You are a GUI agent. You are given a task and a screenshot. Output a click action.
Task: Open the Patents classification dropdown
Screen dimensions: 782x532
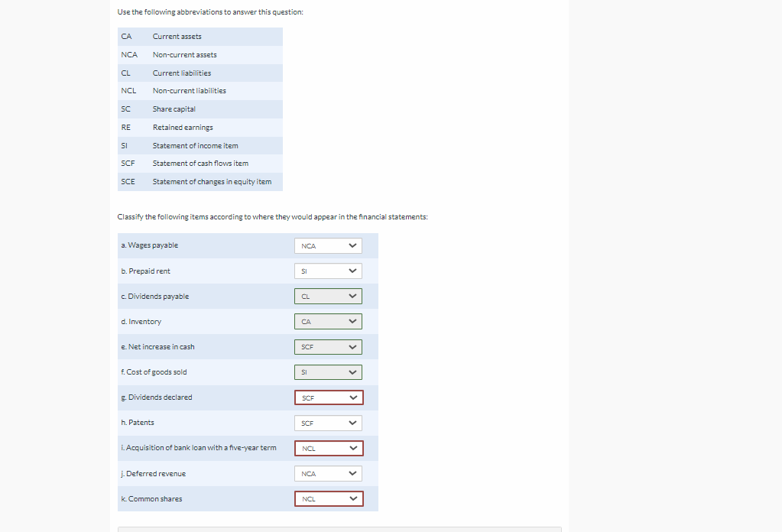coord(327,423)
